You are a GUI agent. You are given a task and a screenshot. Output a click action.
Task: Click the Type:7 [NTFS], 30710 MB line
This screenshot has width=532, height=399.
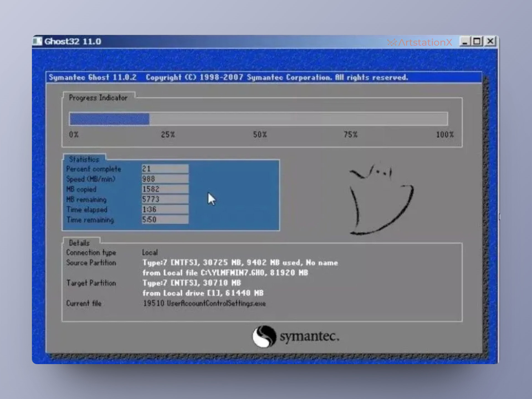pyautogui.click(x=192, y=283)
